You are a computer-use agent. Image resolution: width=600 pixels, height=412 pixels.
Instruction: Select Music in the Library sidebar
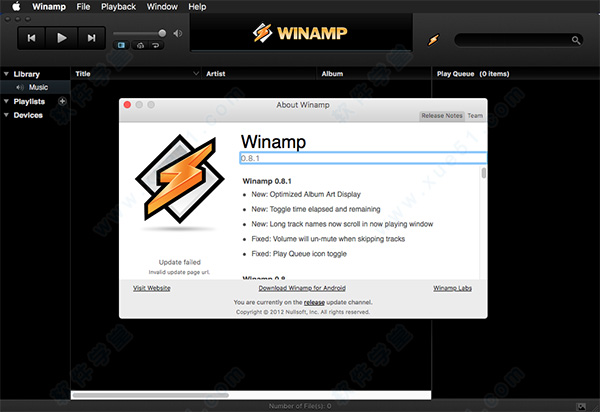(35, 87)
